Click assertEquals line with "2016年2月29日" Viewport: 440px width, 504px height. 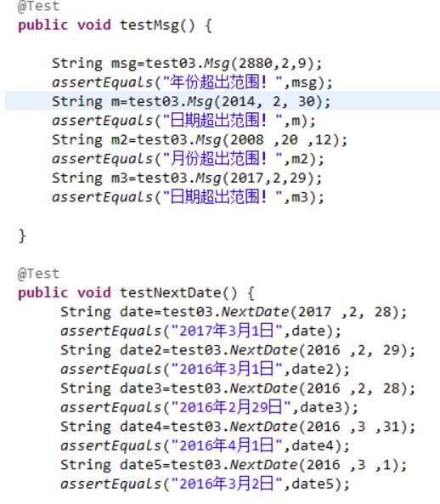tap(209, 408)
